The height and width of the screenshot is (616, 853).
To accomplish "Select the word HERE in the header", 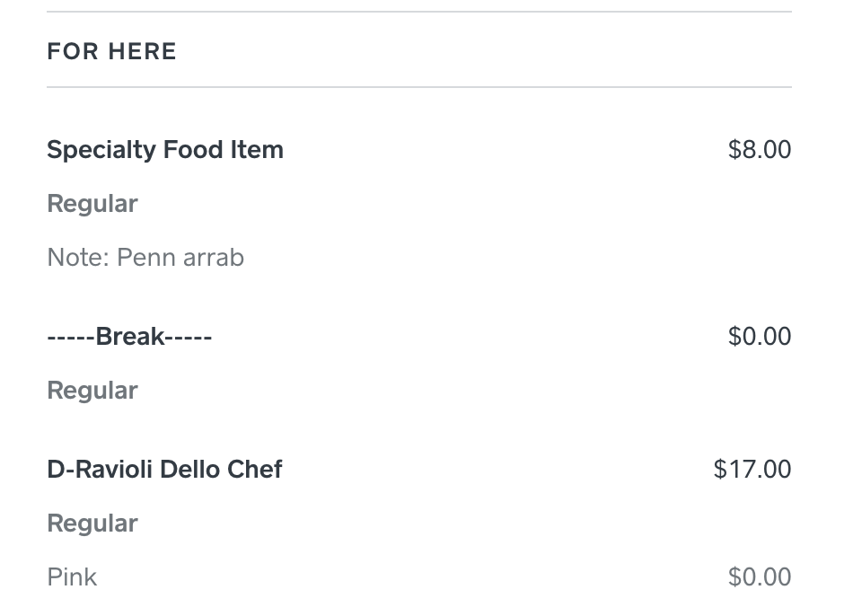I will pyautogui.click(x=142, y=52).
